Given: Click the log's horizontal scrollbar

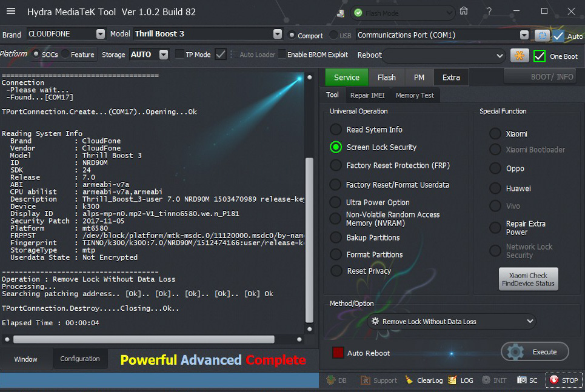Looking at the screenshot, I should [144, 339].
